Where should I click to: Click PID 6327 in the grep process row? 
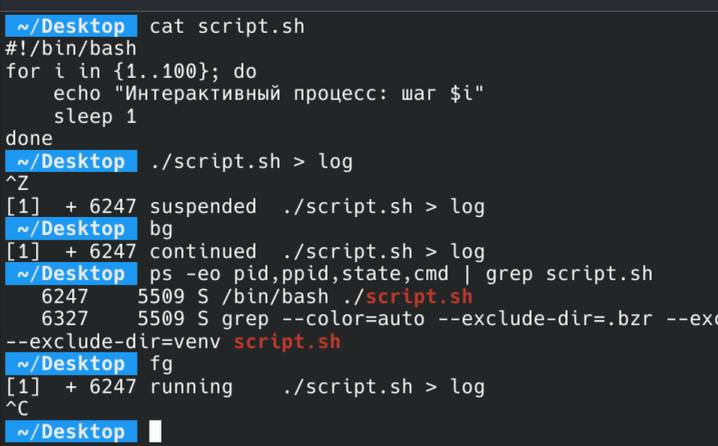[65, 319]
